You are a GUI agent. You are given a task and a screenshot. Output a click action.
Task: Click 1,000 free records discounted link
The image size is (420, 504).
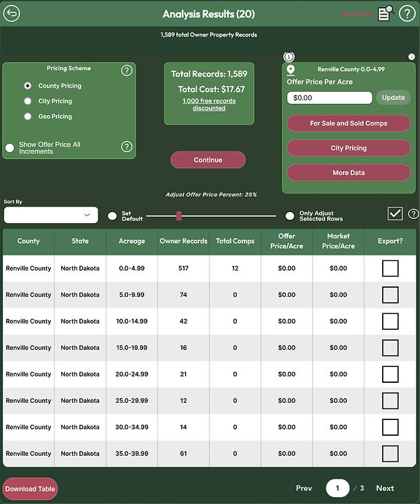tap(209, 105)
